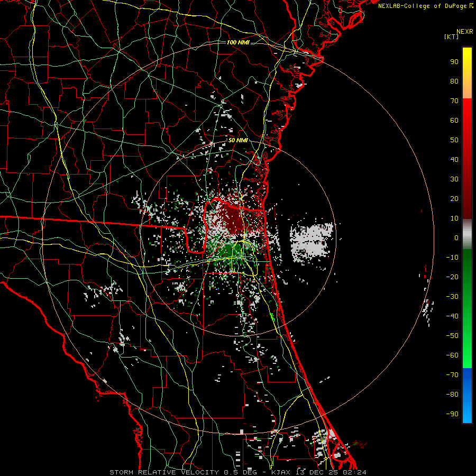Select the 90 value on the velocity scale
Screen dimensions: 476x476
(454, 62)
